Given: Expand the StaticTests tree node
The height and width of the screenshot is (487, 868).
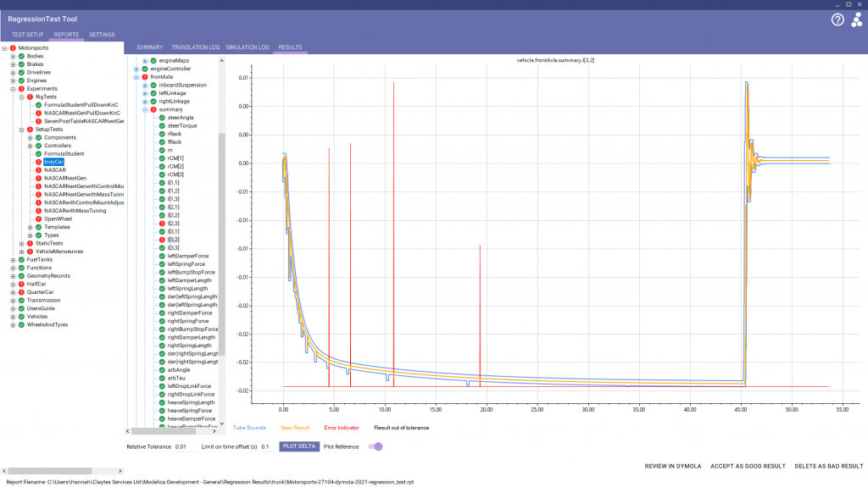Looking at the screenshot, I should coord(21,244).
